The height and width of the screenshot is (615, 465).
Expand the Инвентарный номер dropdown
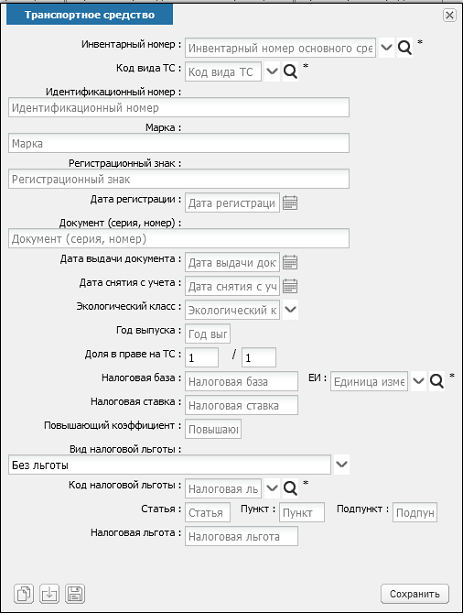pyautogui.click(x=387, y=48)
